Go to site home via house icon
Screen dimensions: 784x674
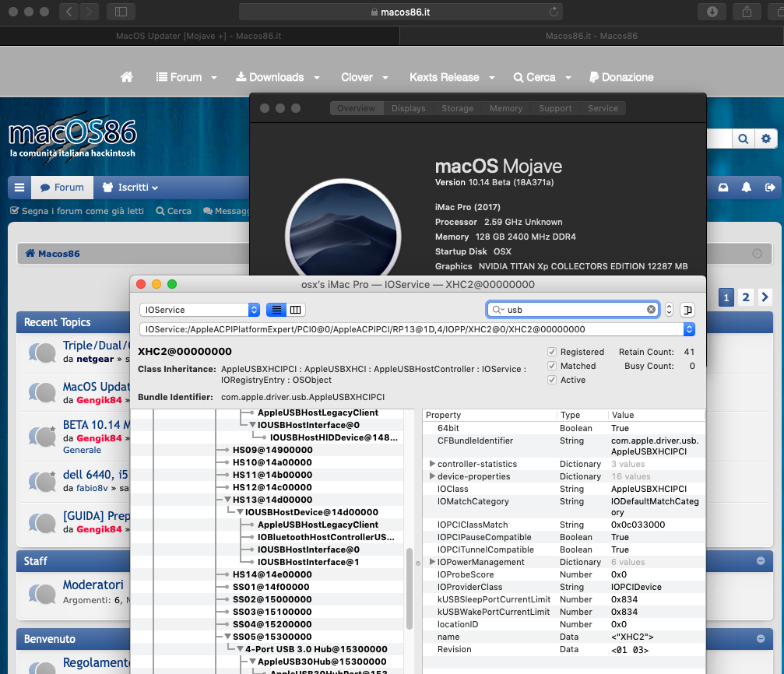tap(127, 77)
